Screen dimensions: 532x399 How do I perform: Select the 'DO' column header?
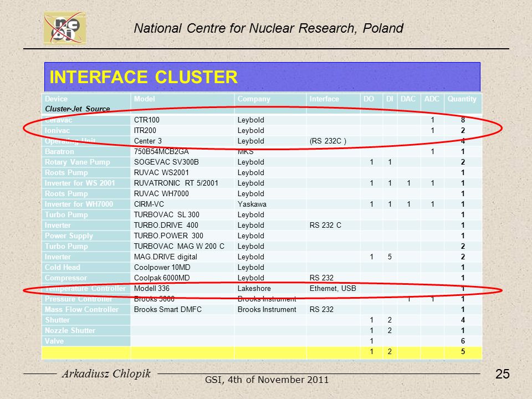click(x=369, y=99)
